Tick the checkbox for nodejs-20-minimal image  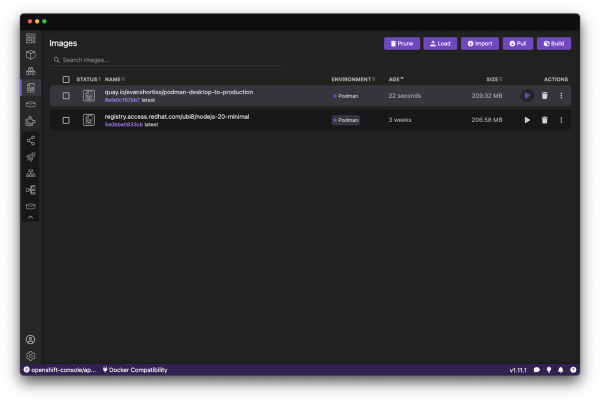point(66,120)
